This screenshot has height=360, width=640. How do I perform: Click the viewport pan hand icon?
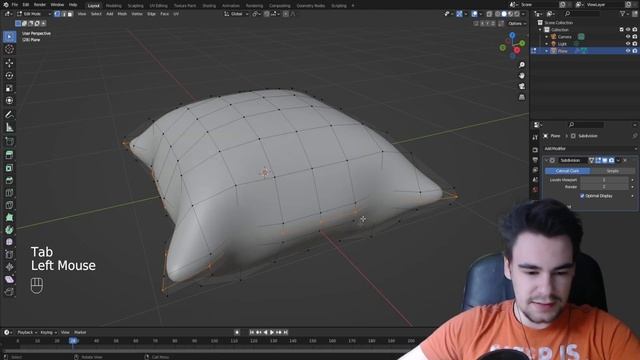pyautogui.click(x=522, y=76)
